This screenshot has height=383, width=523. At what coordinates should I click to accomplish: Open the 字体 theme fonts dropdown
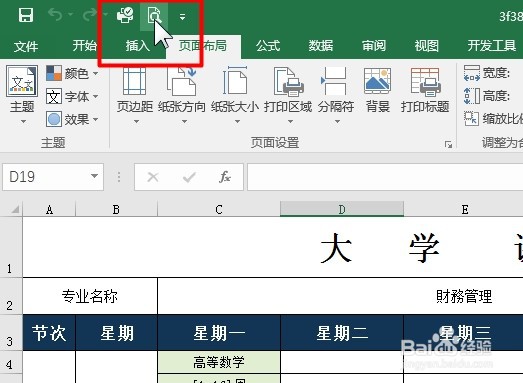72,97
